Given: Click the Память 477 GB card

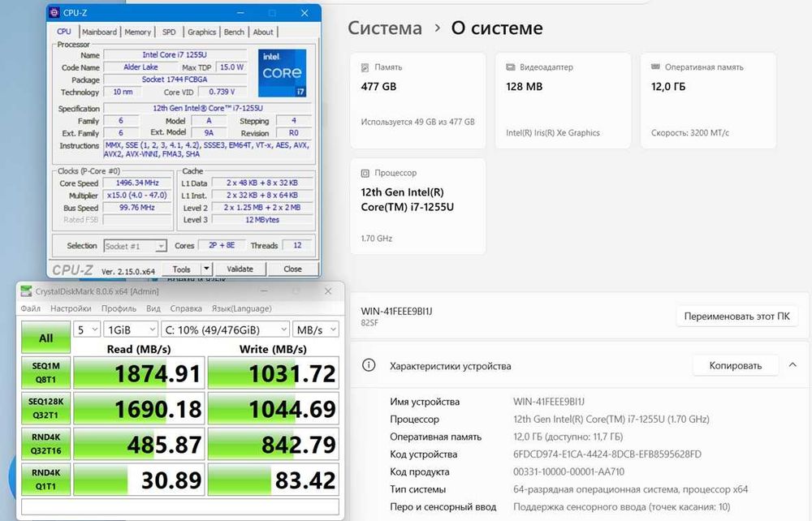Looking at the screenshot, I should 418,101.
